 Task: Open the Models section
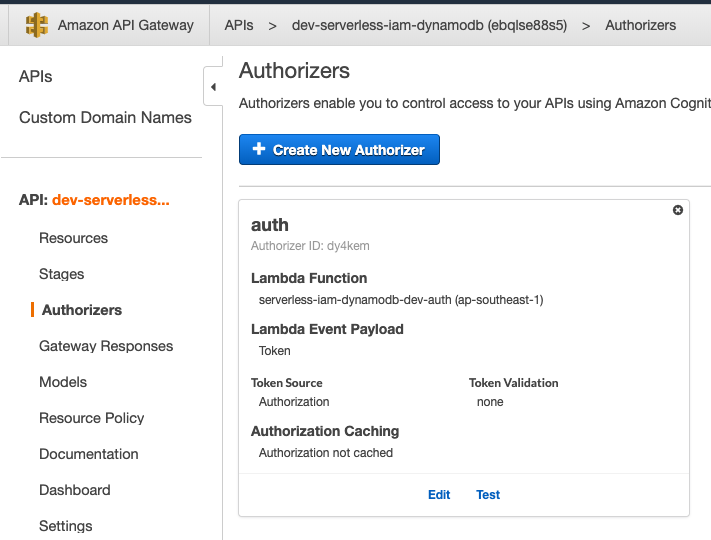coord(63,382)
